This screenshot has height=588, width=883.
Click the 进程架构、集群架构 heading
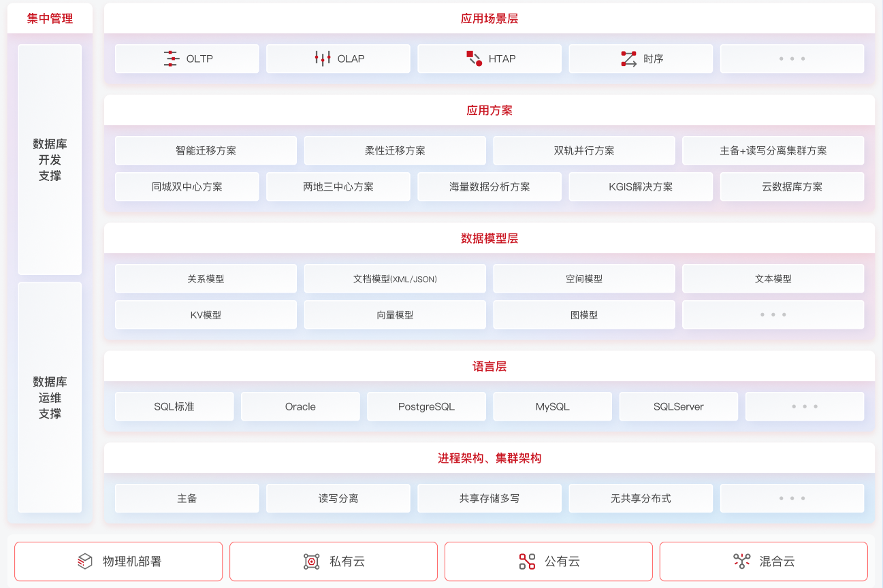pos(489,458)
